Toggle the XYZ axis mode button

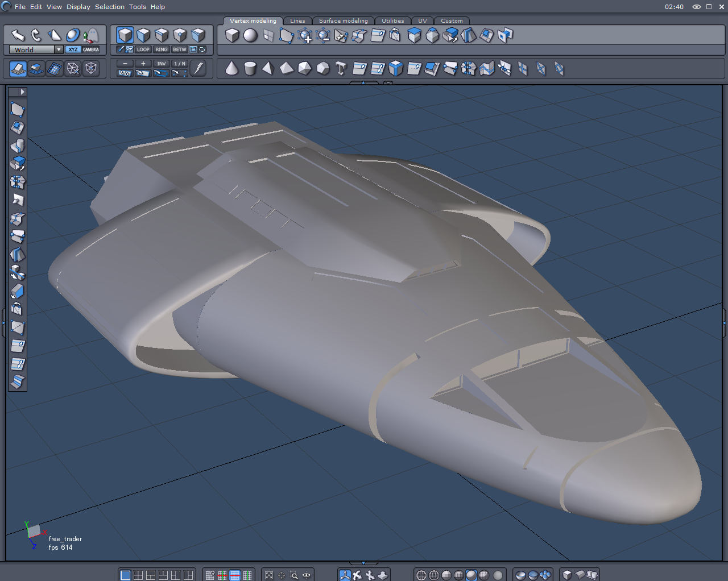pyautogui.click(x=73, y=49)
